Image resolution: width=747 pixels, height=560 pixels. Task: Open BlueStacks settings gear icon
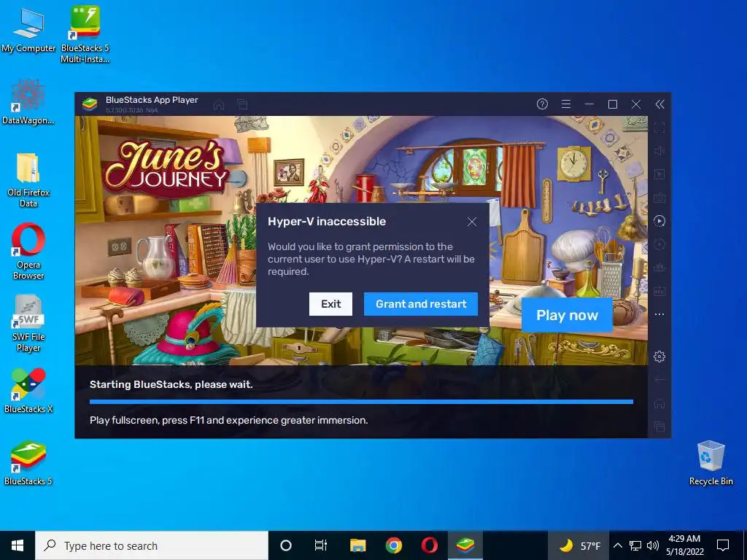click(659, 356)
